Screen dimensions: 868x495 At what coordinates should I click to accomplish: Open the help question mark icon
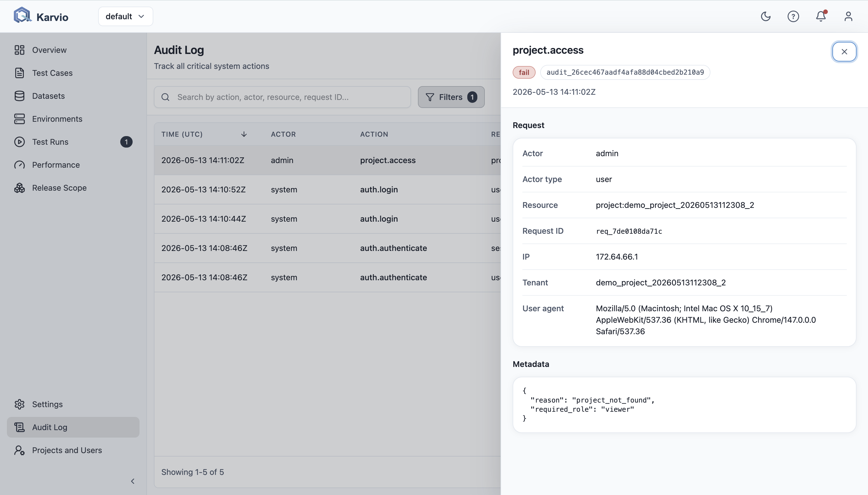pyautogui.click(x=793, y=16)
